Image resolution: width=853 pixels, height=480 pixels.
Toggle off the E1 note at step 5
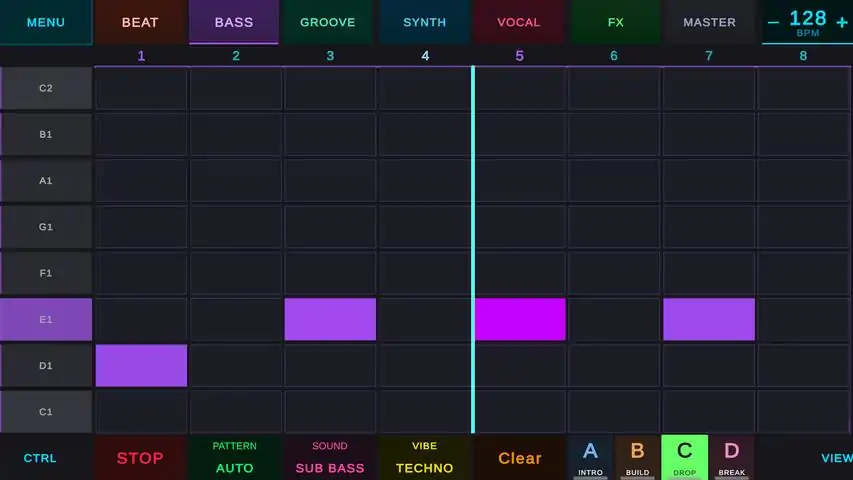[520, 320]
